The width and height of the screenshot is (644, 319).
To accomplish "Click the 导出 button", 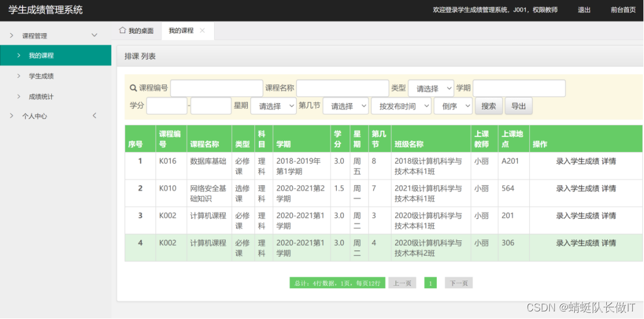I will click(518, 106).
